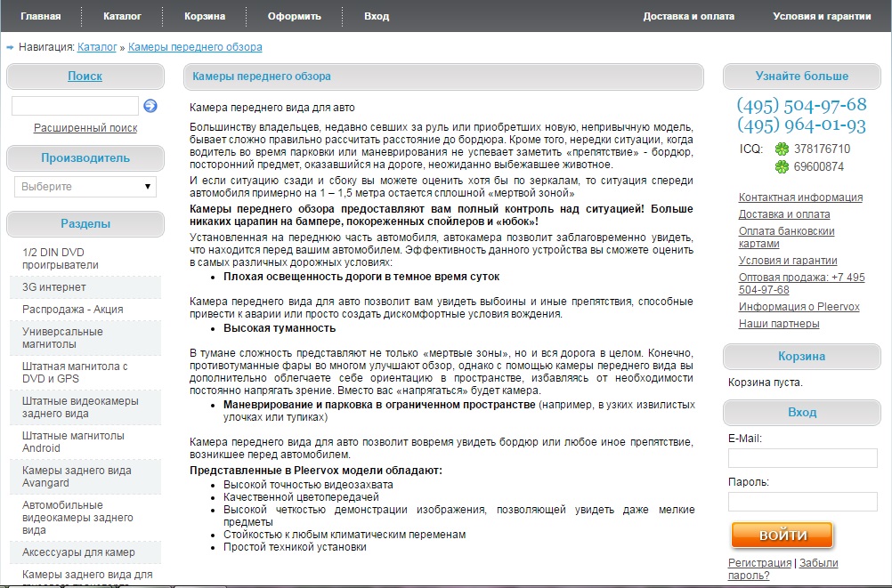892x588 pixels.
Task: Collapse the Узнайте больше panel
Action: tap(800, 76)
